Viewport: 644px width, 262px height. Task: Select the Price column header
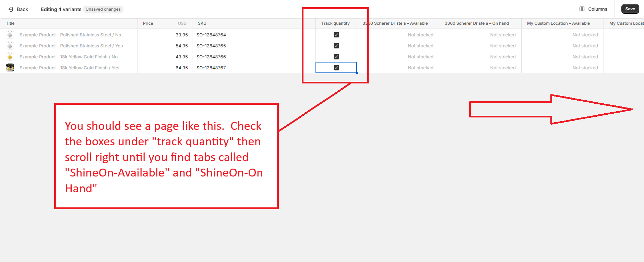[165, 23]
